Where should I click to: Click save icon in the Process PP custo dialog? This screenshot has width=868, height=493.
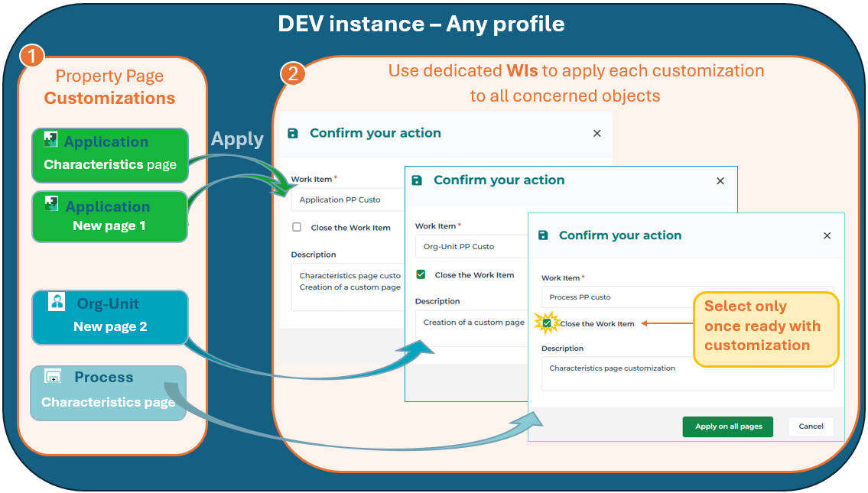pos(543,235)
